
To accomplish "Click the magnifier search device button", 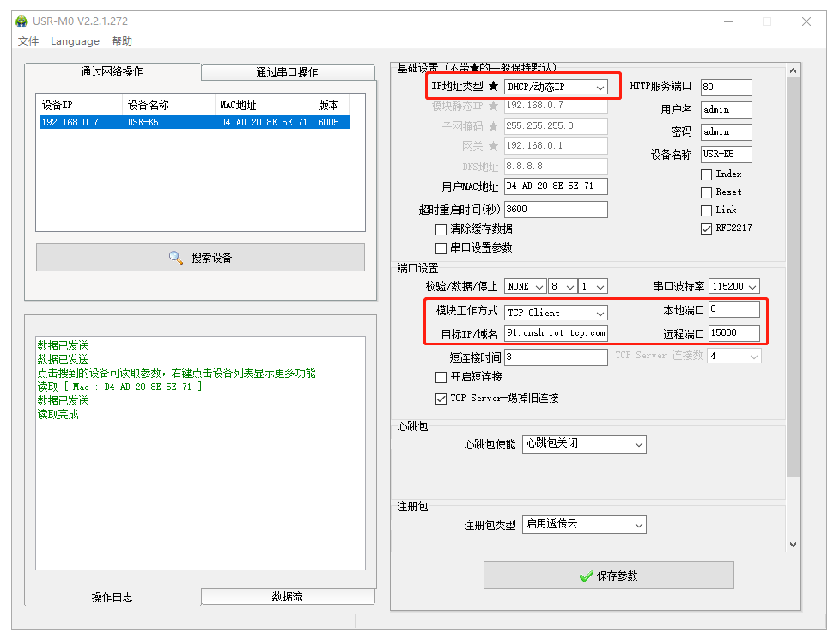I will point(200,258).
